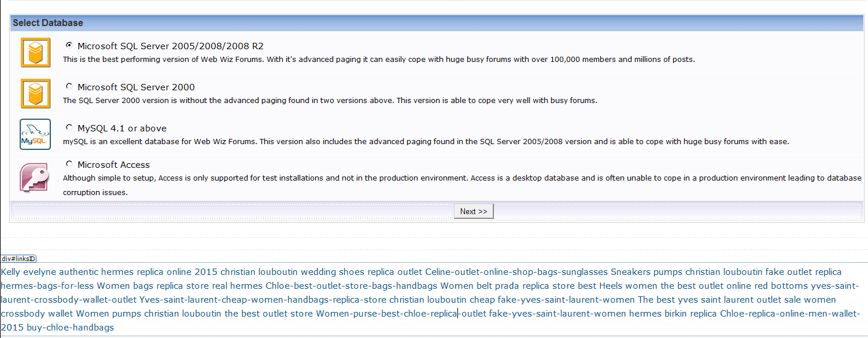The image size is (868, 338).
Task: Click the 'Microsoft Access' option label text
Action: (113, 165)
